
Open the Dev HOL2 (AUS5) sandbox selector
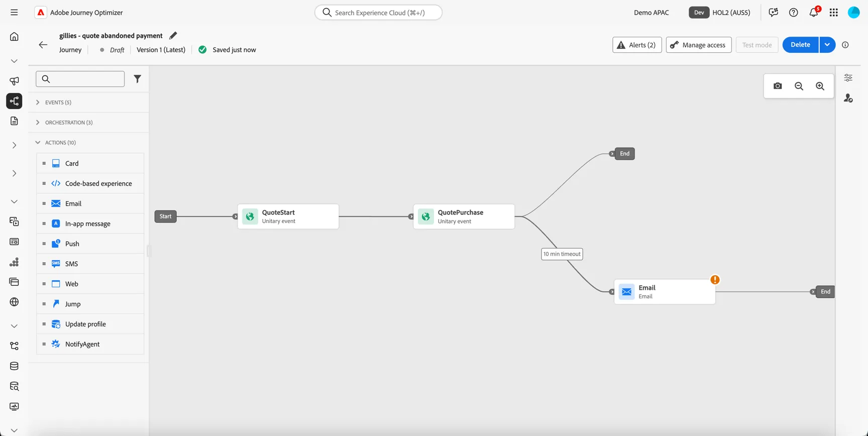click(x=720, y=13)
